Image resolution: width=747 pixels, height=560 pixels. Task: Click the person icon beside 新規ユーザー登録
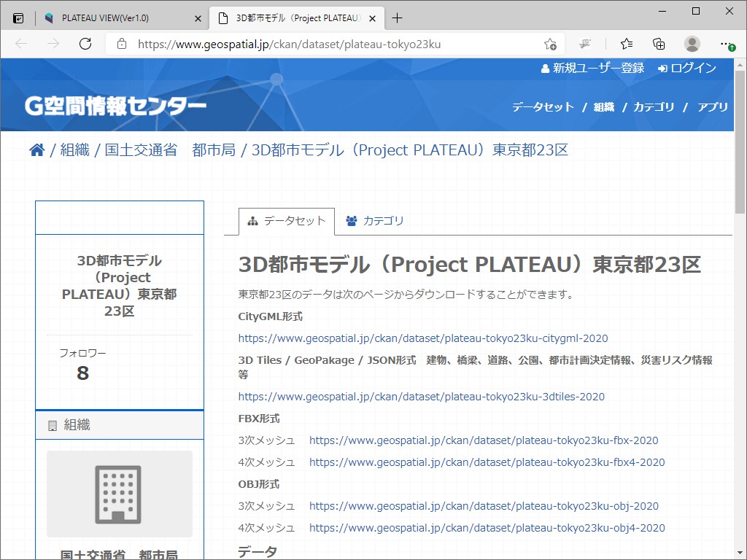click(544, 68)
